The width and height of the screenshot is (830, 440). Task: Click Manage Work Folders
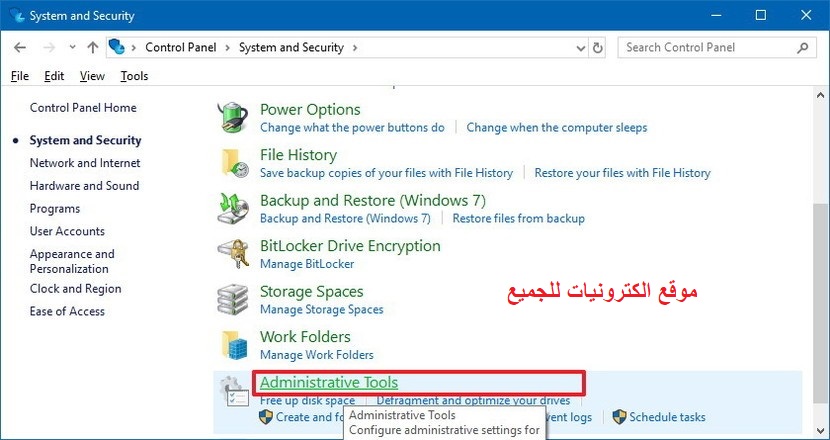tap(317, 355)
